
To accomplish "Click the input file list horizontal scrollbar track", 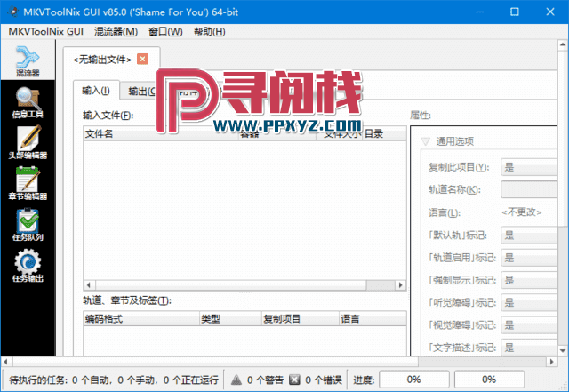I will tap(381, 285).
